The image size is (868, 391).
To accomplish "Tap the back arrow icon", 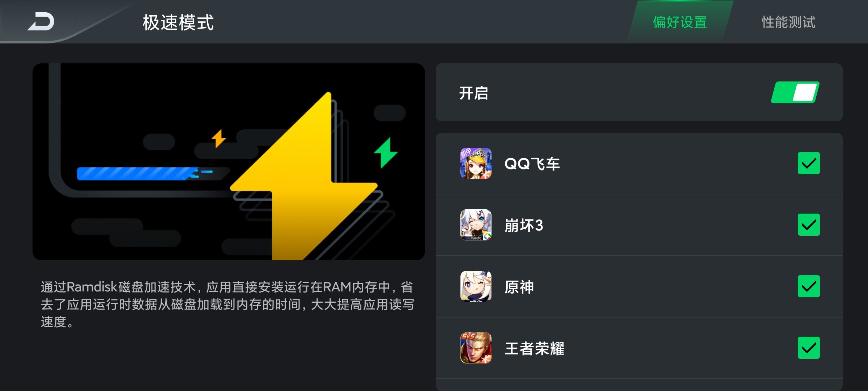I will click(x=41, y=22).
